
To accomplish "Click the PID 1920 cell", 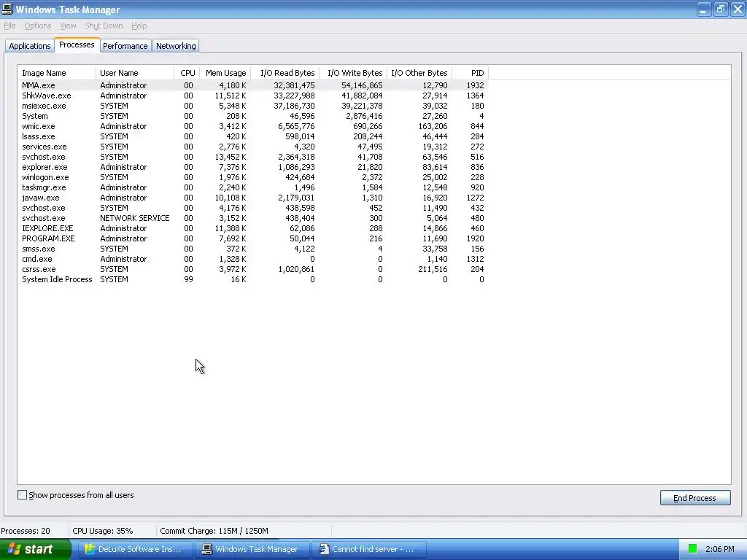I will 475,238.
